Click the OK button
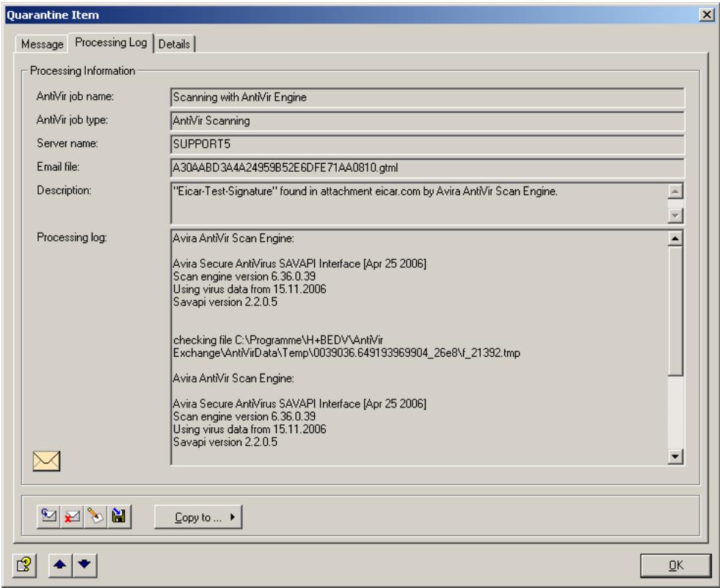The height and width of the screenshot is (588, 720). point(675,565)
